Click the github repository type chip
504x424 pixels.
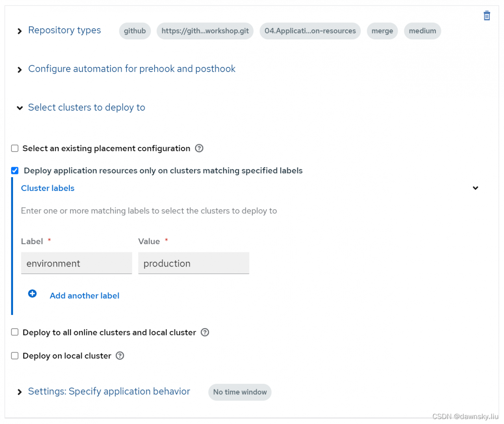(135, 31)
